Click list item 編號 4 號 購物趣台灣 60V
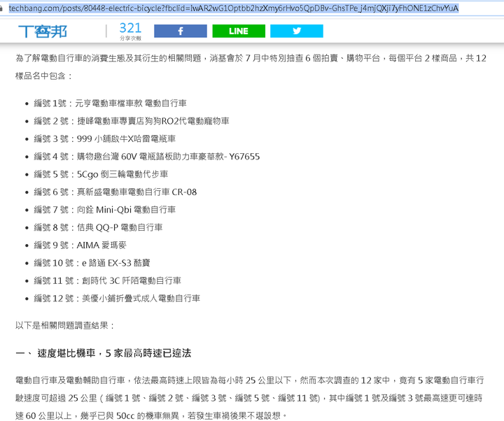 pos(147,157)
